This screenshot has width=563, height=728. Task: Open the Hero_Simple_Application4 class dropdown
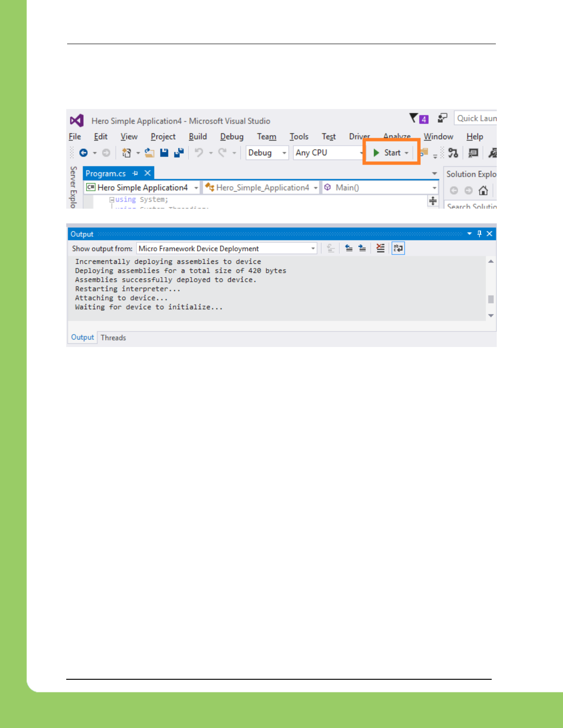(x=316, y=188)
